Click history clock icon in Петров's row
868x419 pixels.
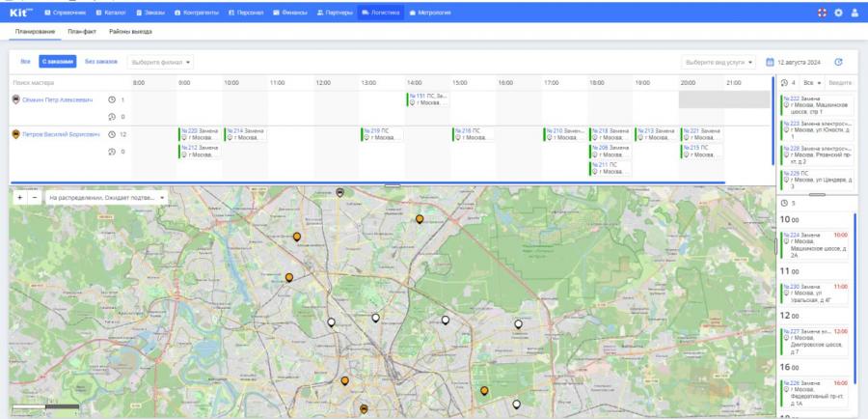coord(112,152)
